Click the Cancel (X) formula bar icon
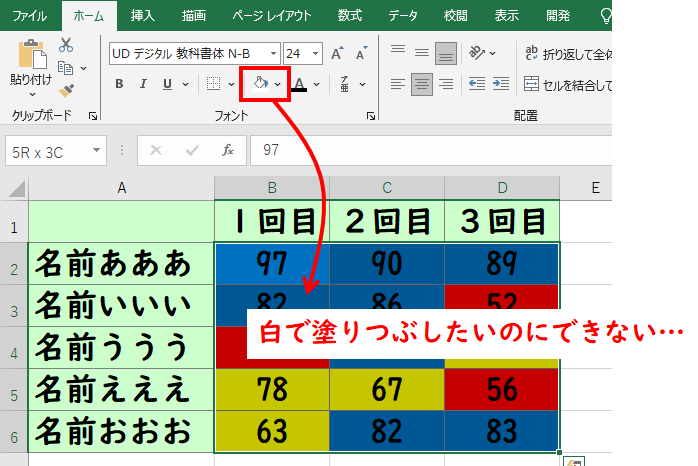698x466 pixels. 156,150
